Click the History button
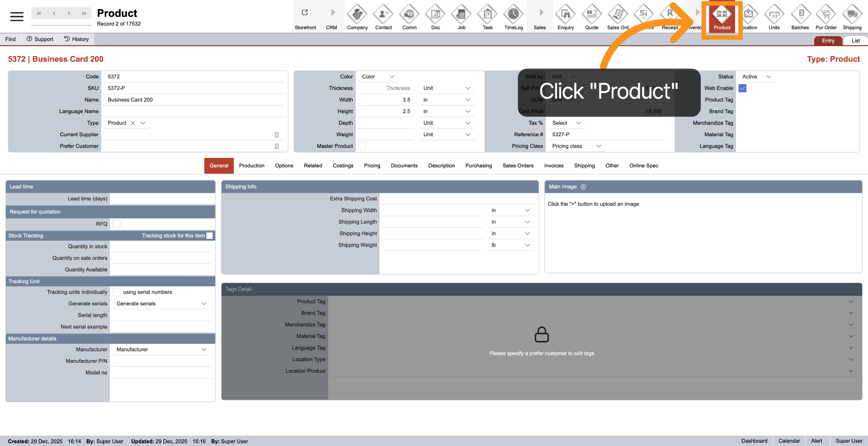 [76, 39]
